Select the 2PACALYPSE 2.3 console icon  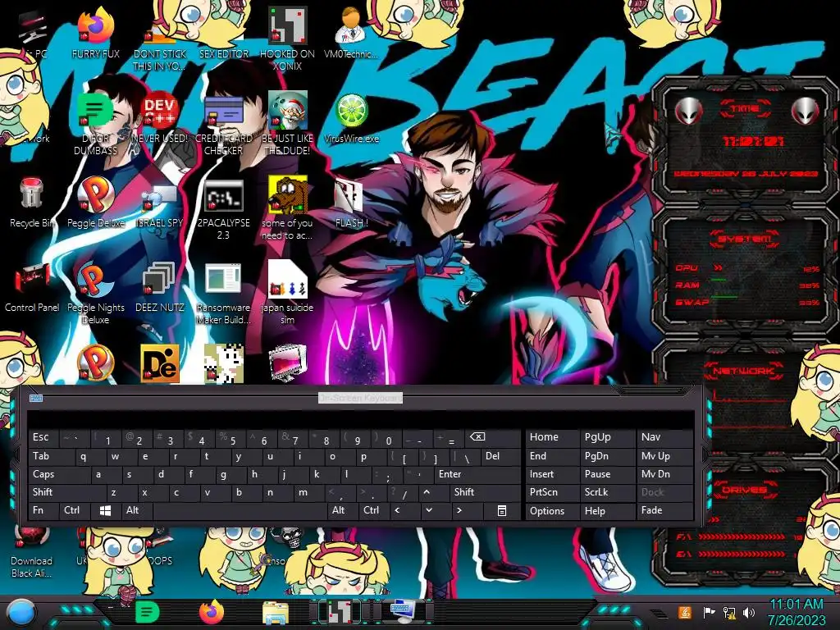pyautogui.click(x=224, y=209)
